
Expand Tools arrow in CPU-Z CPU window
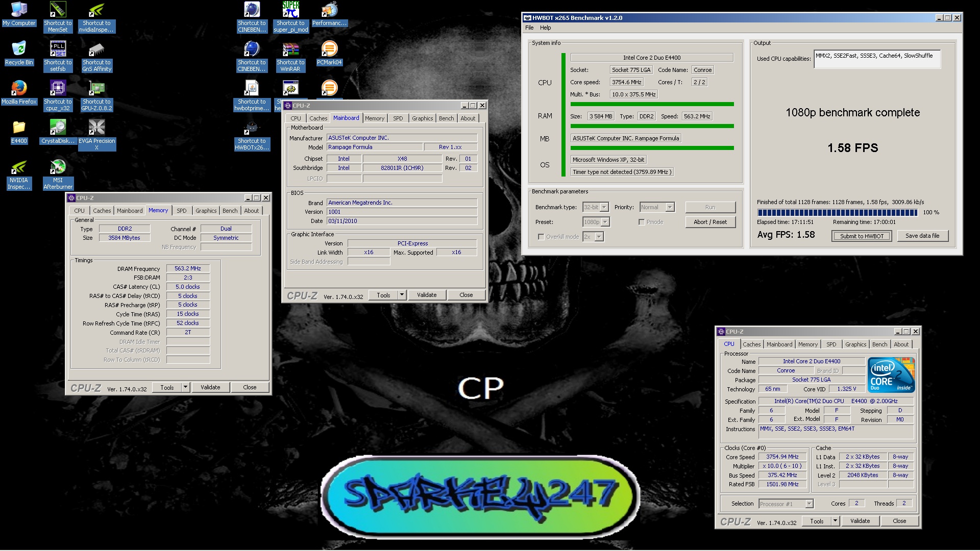click(836, 521)
